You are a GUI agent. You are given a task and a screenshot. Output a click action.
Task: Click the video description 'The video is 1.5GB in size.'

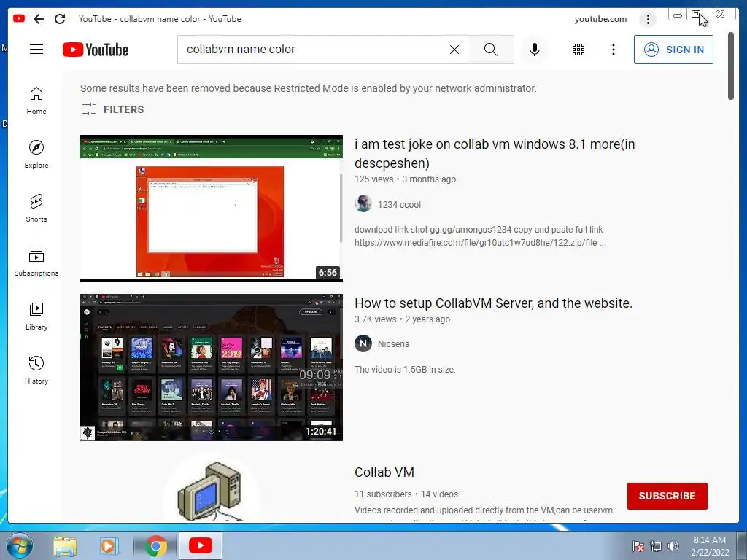click(405, 370)
